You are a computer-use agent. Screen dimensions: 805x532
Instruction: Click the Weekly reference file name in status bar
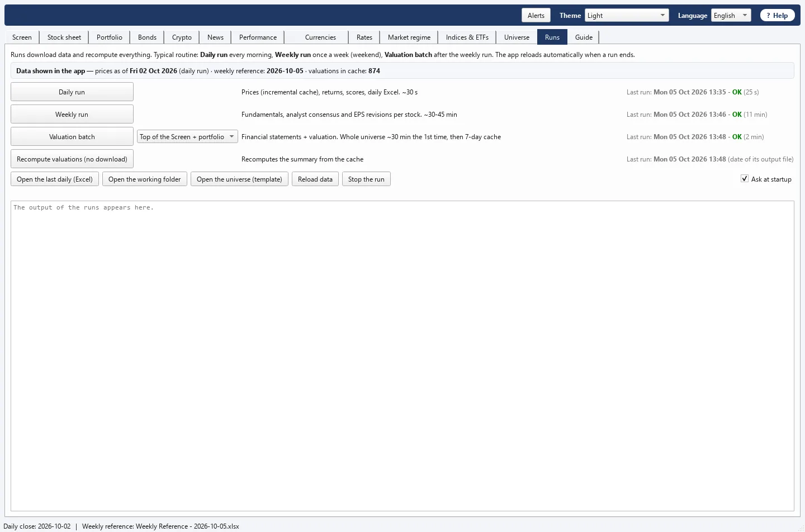click(187, 526)
